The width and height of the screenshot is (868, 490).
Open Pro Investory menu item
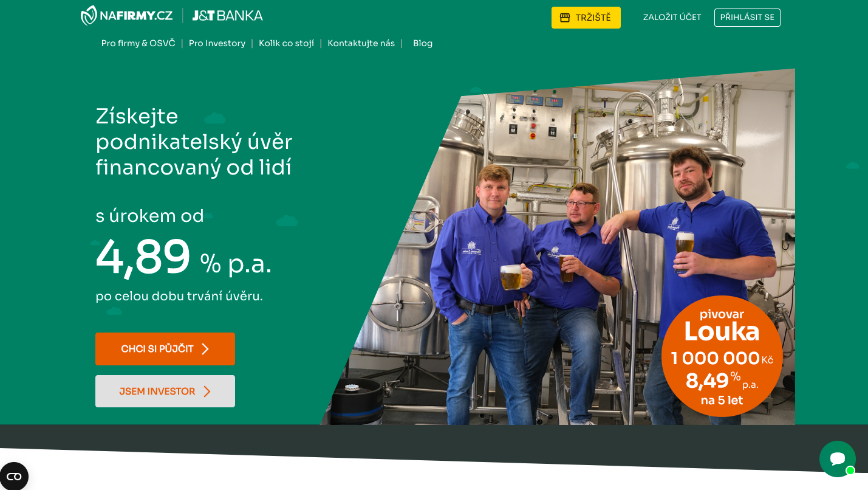(x=217, y=43)
